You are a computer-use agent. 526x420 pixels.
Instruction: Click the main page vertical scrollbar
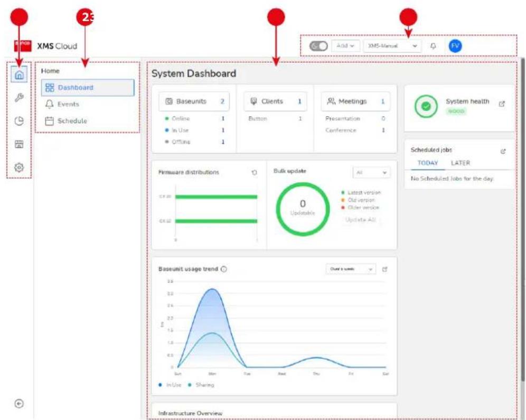pos(522,220)
